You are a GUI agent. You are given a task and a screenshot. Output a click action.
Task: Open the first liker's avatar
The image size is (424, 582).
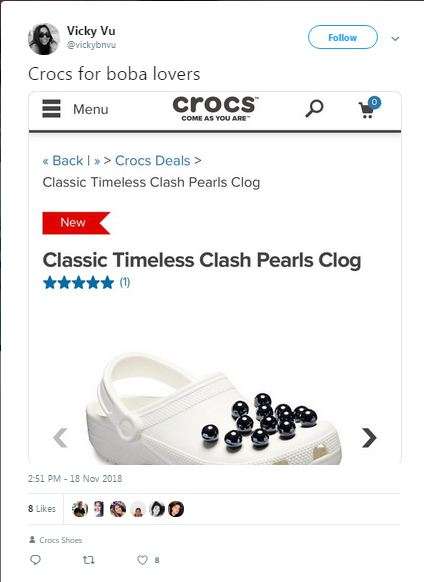(x=80, y=509)
